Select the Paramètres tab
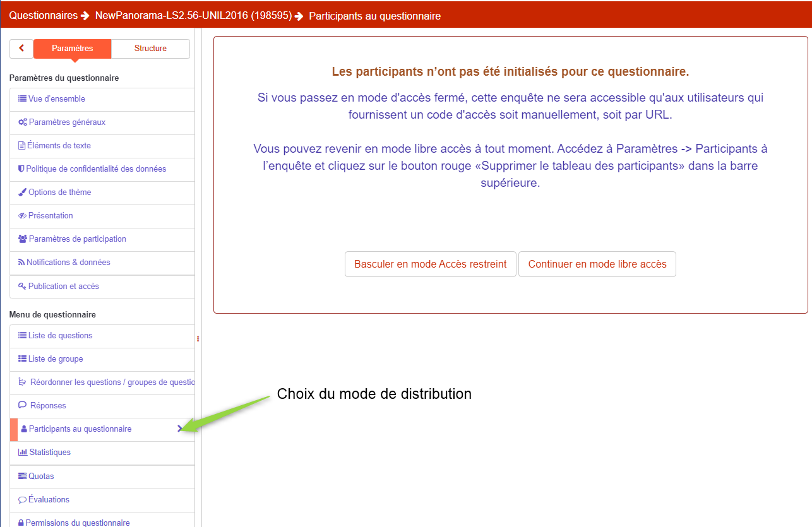Image resolution: width=812 pixels, height=527 pixels. (72, 49)
